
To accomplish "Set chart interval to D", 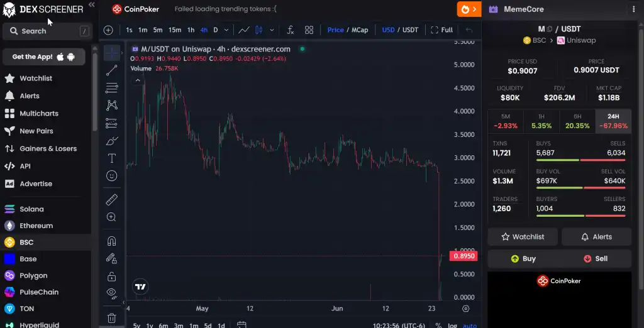I will [215, 30].
